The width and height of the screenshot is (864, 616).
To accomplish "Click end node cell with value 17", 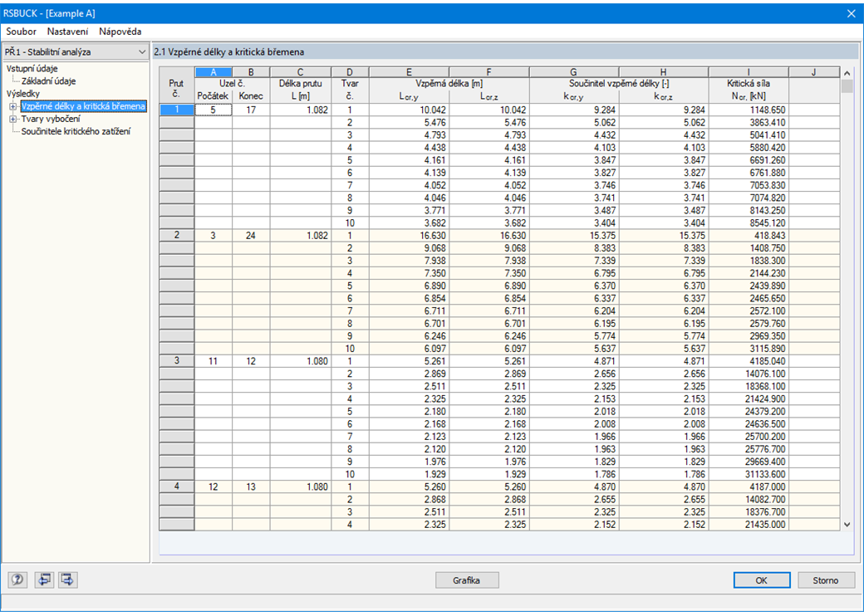I will coord(251,110).
